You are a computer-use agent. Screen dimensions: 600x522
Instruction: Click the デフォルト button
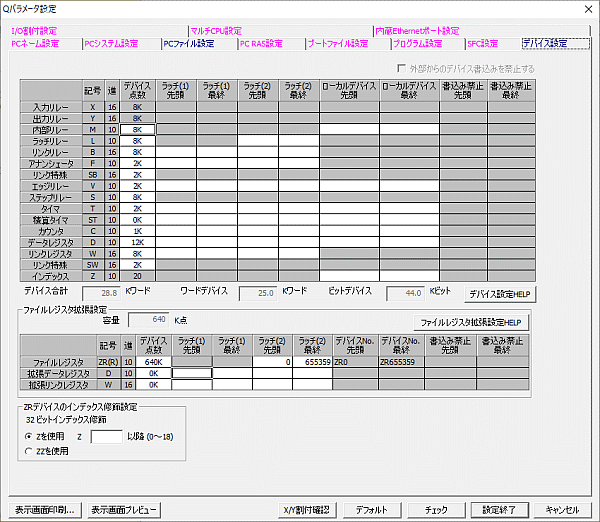[372, 510]
